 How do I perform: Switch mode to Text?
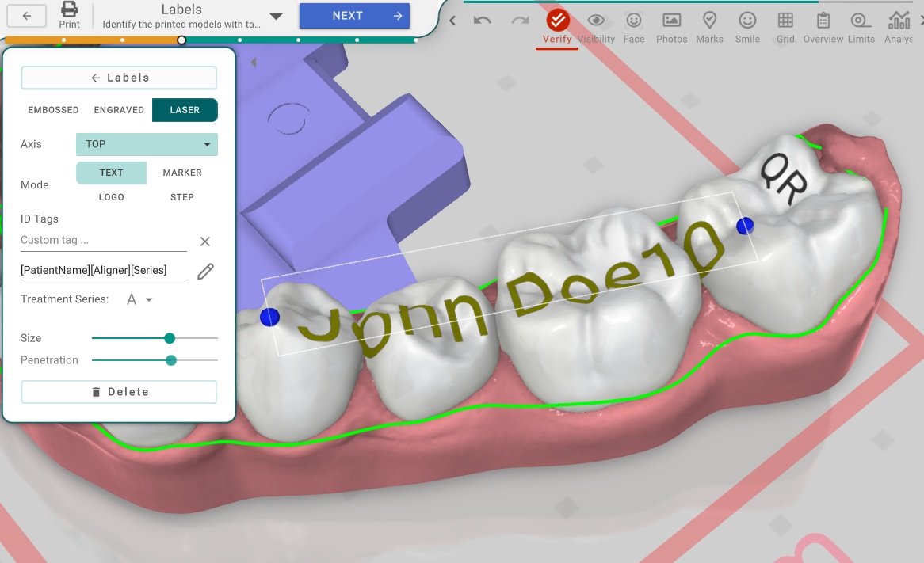click(x=112, y=173)
